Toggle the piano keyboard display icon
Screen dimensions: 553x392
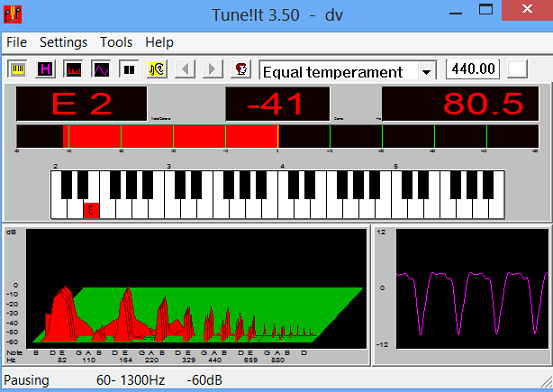(17, 69)
